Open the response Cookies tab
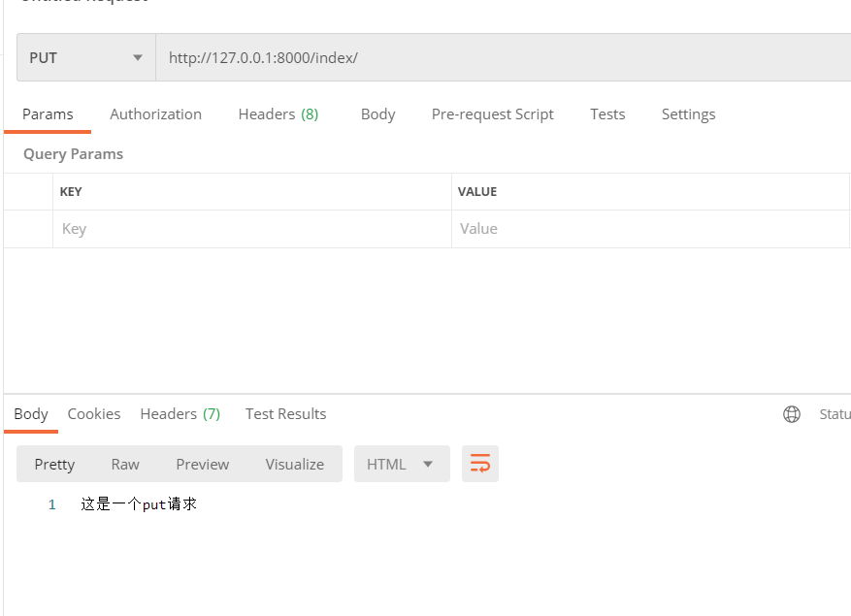The image size is (851, 616). (x=94, y=414)
